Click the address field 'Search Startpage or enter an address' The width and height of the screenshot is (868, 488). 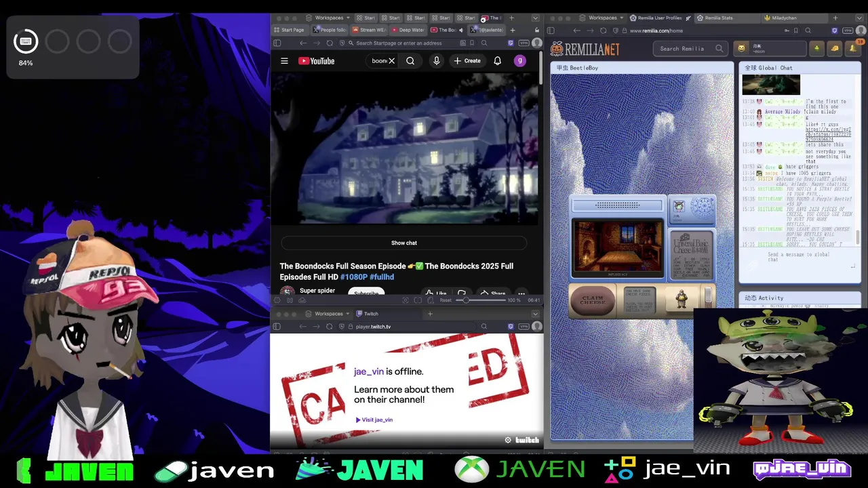point(408,43)
